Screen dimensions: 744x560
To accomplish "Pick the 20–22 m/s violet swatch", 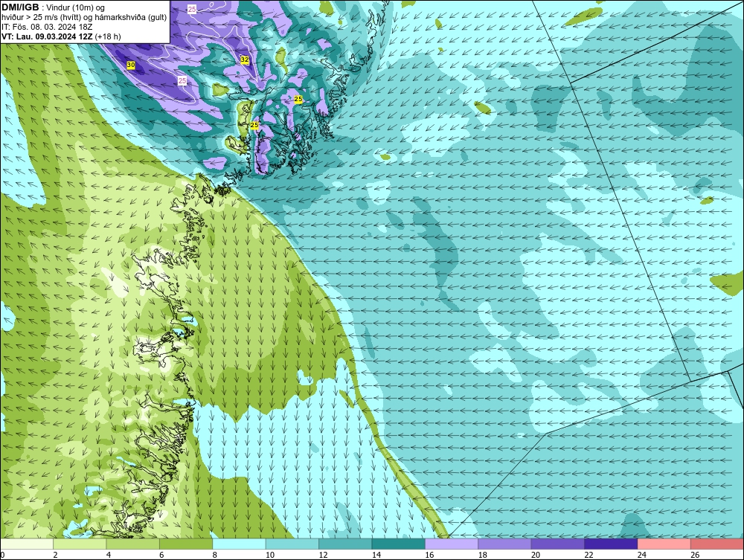I will [x=558, y=544].
